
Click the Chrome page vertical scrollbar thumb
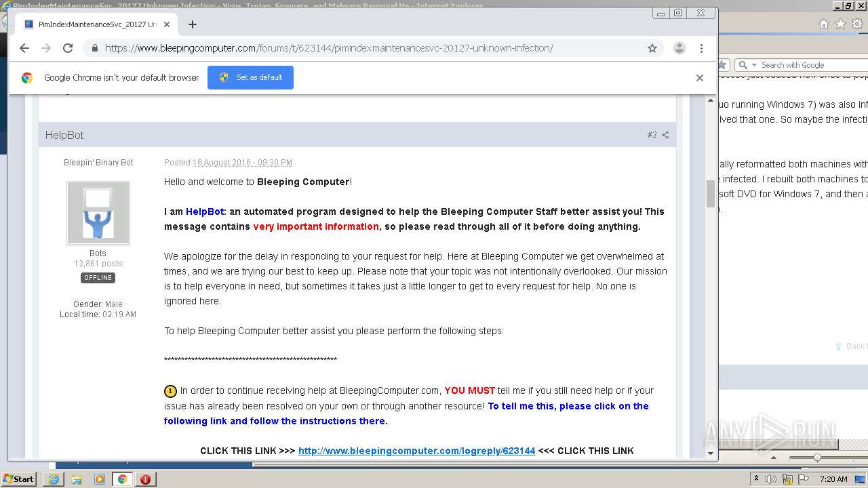coord(711,194)
